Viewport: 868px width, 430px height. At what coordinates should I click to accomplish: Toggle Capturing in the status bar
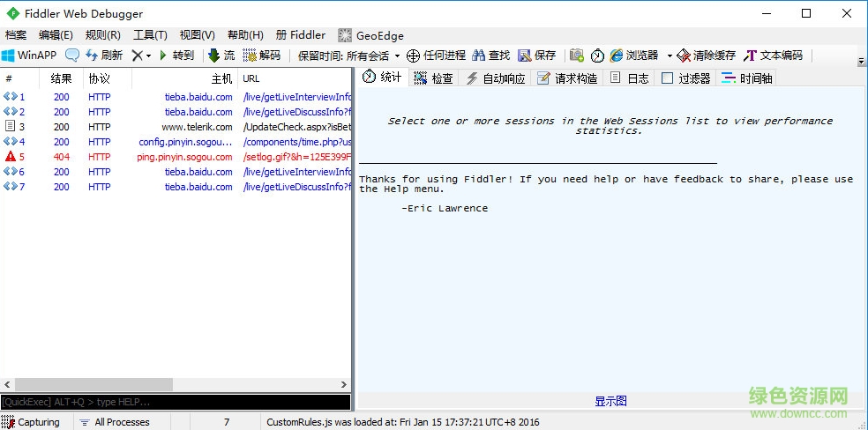[31, 422]
